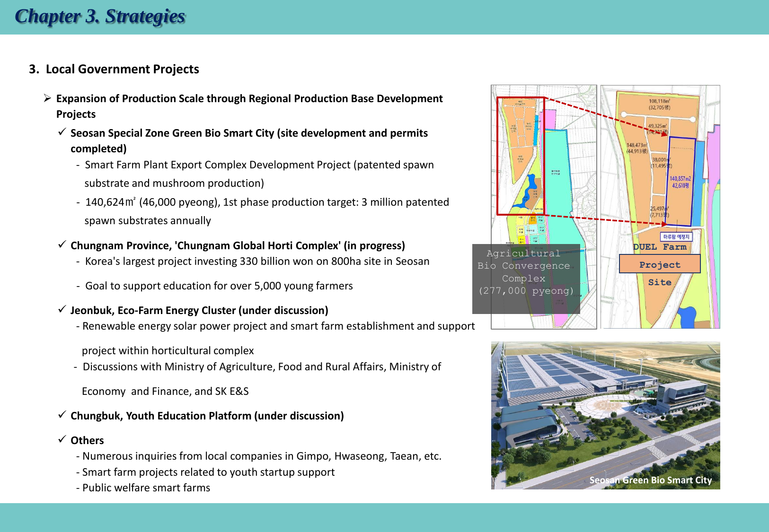Click the Public welfare smart farms bullet line
This screenshot has height=532, width=769.
[146, 488]
